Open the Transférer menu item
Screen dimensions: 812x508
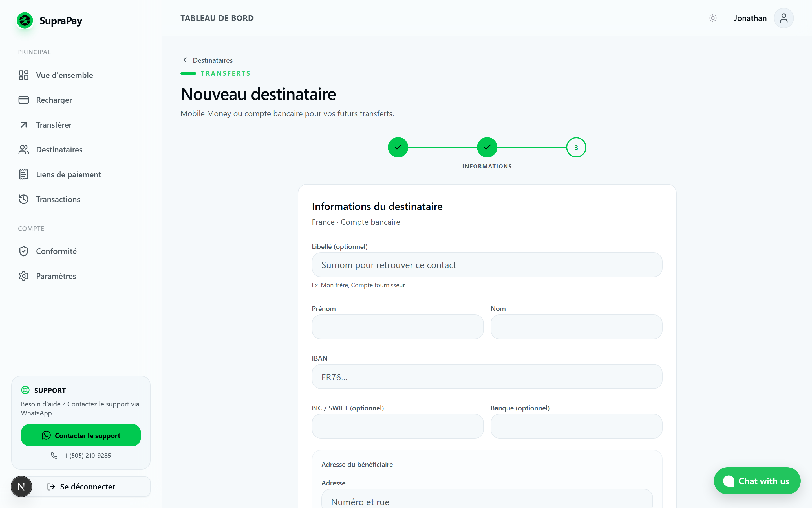(x=81, y=125)
